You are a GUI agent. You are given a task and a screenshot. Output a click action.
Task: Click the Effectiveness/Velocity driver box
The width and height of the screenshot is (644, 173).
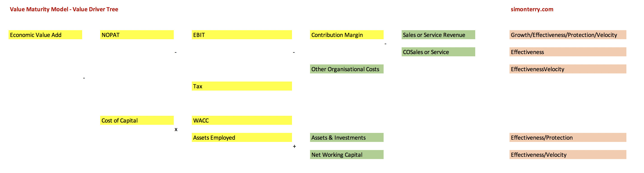[x=568, y=155]
